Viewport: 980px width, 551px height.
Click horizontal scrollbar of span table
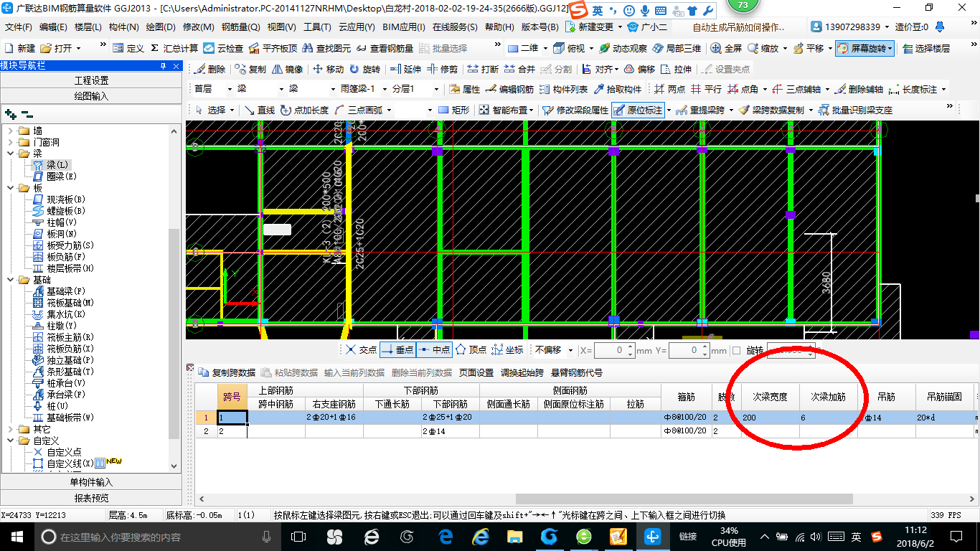tap(684, 499)
